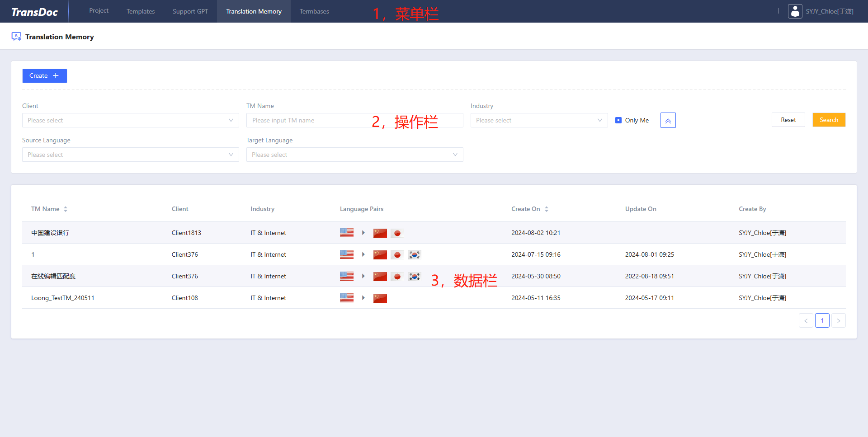Click the Reset button

coord(788,120)
